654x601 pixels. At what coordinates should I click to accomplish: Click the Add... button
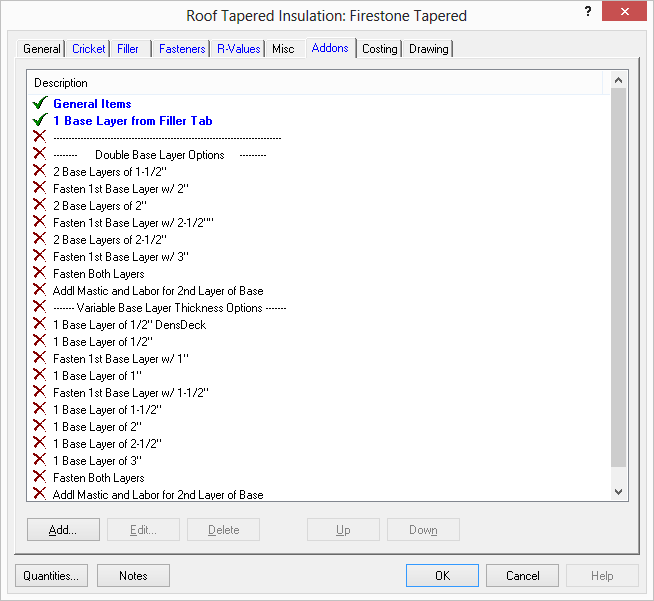[x=63, y=530]
